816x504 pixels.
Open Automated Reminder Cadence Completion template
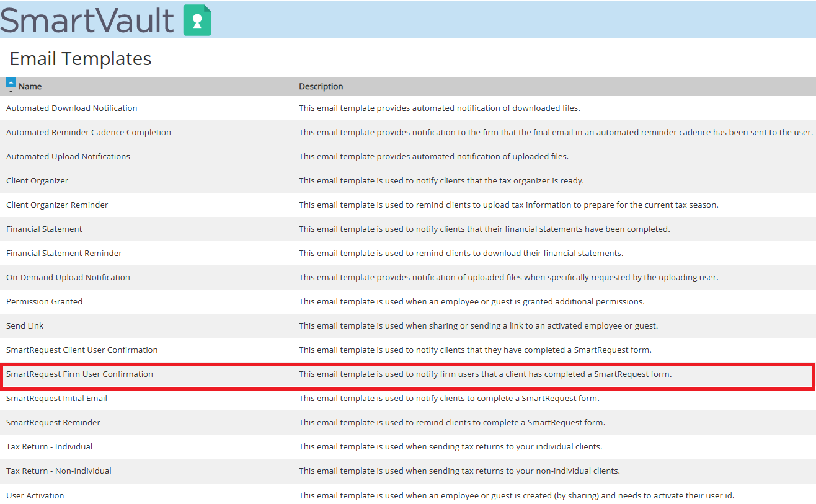[89, 132]
